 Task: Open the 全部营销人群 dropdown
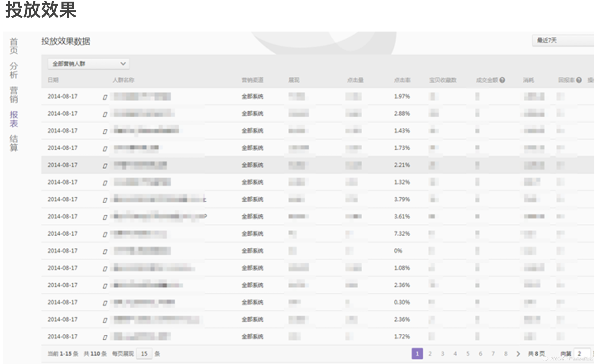click(x=89, y=64)
